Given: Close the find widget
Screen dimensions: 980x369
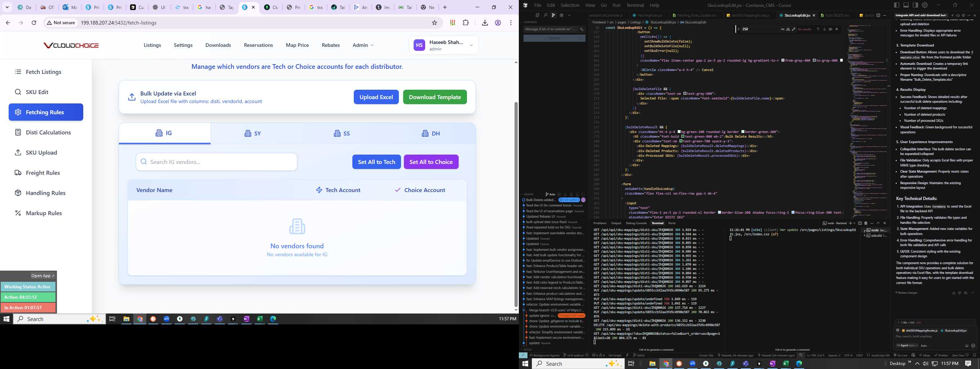Looking at the screenshot, I should click(837, 29).
